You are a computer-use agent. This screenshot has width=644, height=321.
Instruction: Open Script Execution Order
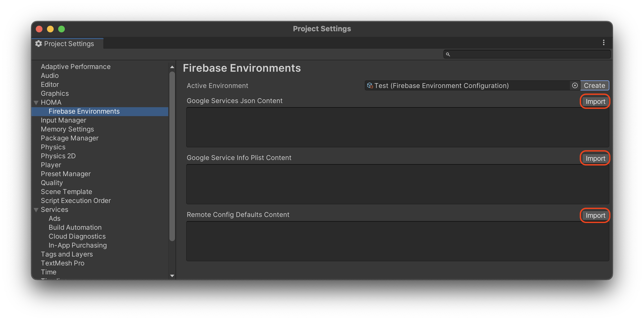pos(76,200)
